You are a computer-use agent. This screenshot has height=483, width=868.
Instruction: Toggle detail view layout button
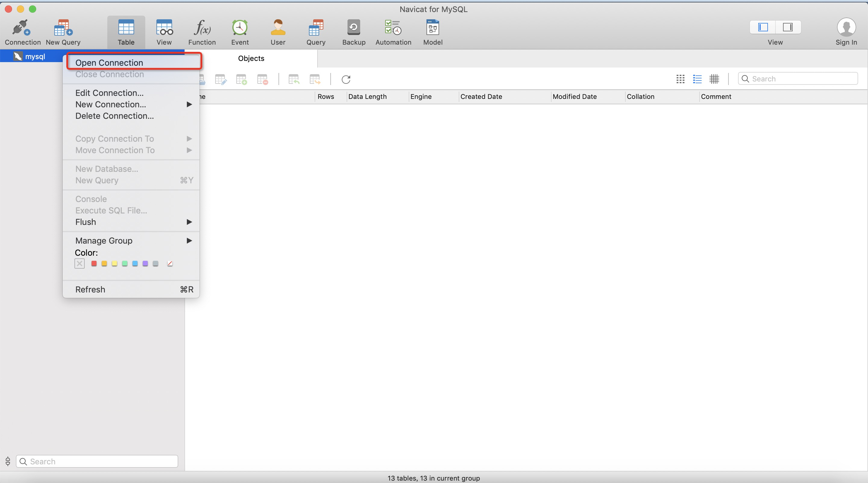(x=697, y=78)
